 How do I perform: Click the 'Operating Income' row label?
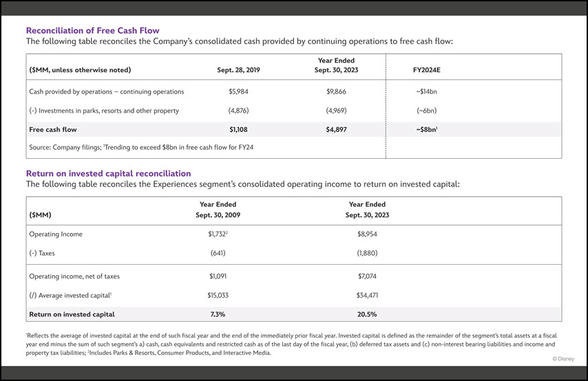[56, 235]
